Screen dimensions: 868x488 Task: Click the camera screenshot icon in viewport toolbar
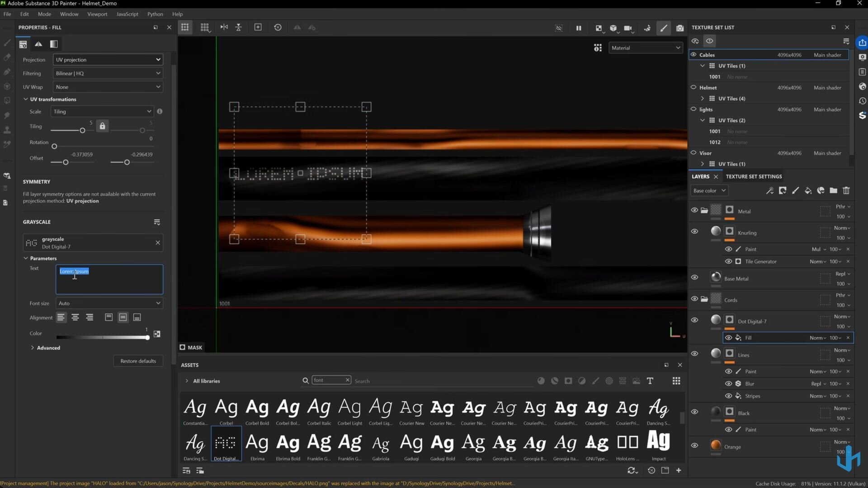pos(679,28)
